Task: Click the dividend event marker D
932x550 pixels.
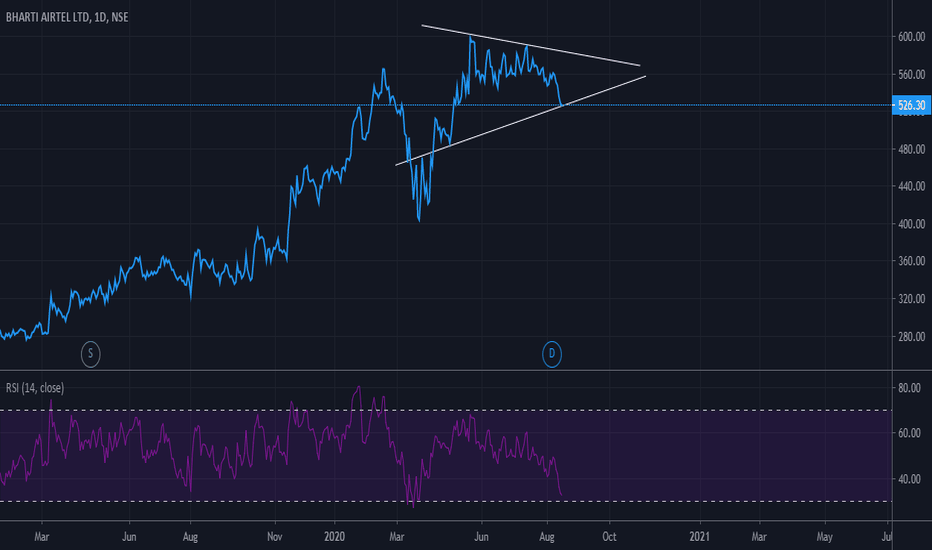Action: tap(552, 354)
